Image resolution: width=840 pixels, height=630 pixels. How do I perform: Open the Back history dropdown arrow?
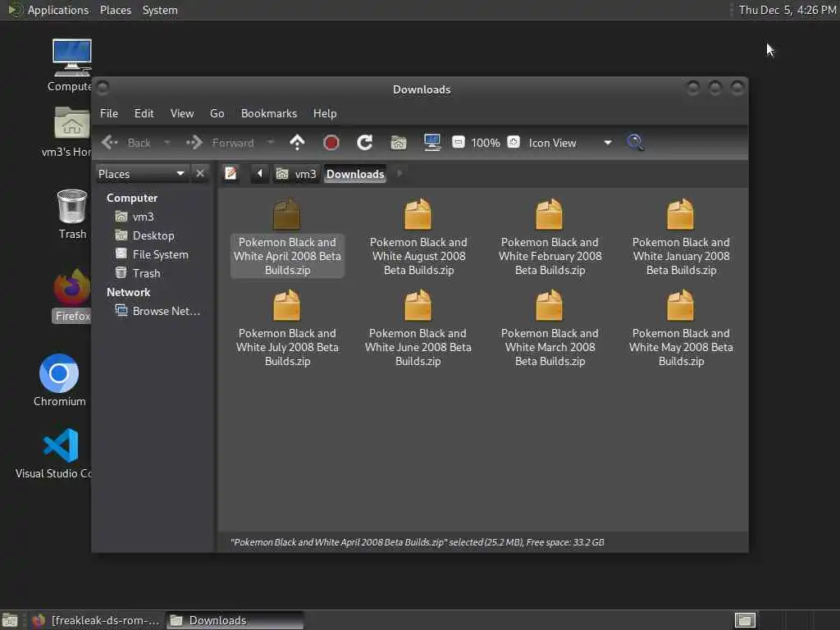click(x=167, y=143)
